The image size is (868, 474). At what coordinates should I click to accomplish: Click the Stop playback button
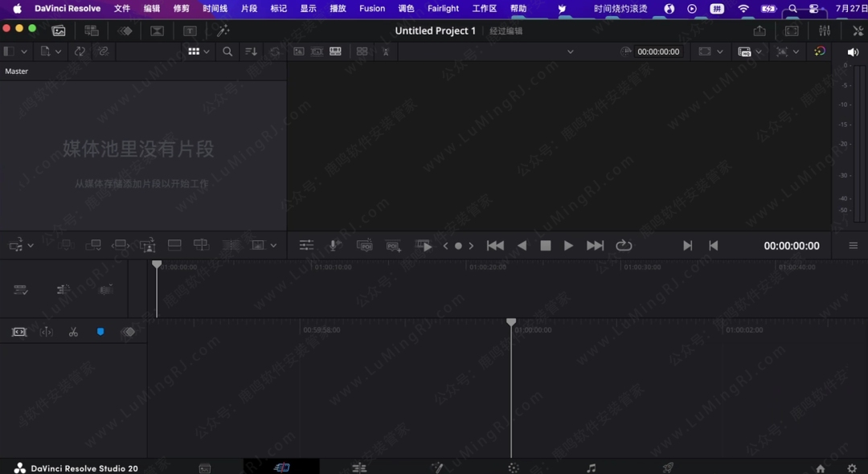point(546,246)
